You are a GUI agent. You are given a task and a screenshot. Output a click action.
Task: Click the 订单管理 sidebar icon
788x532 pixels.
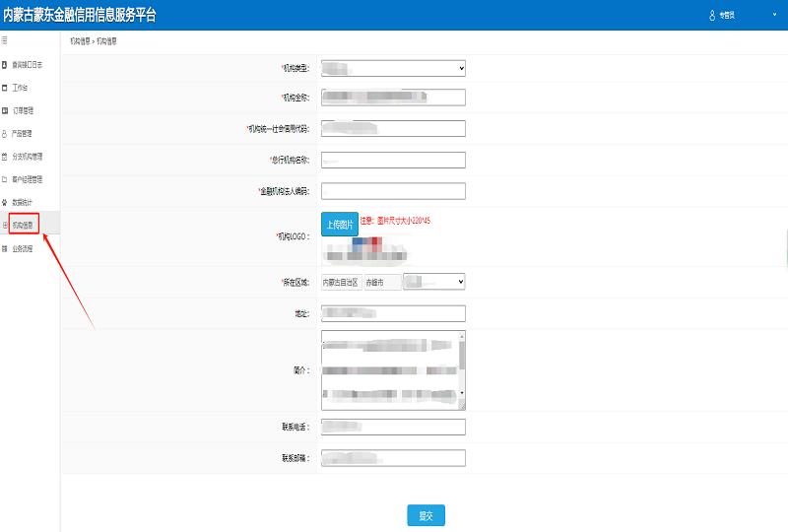(5, 110)
